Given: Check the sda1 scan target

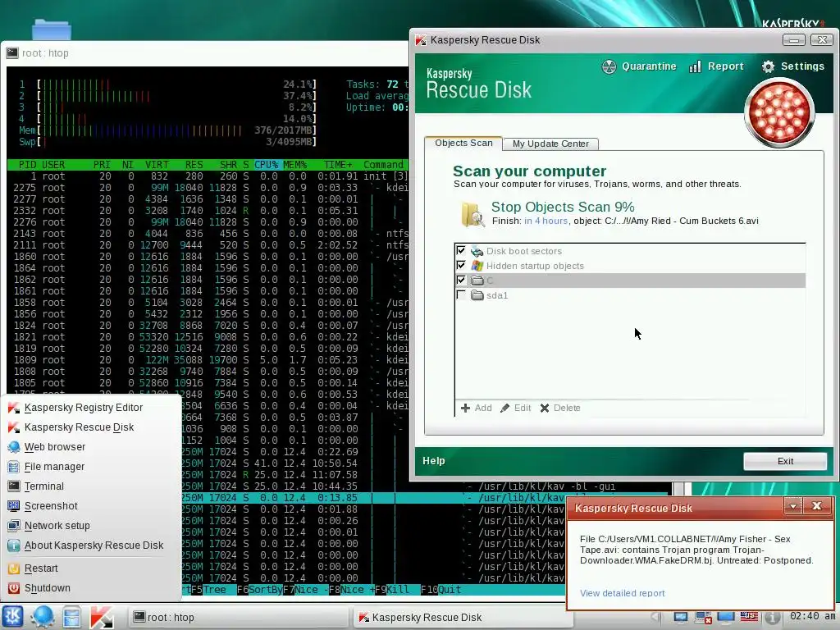Looking at the screenshot, I should tap(461, 294).
